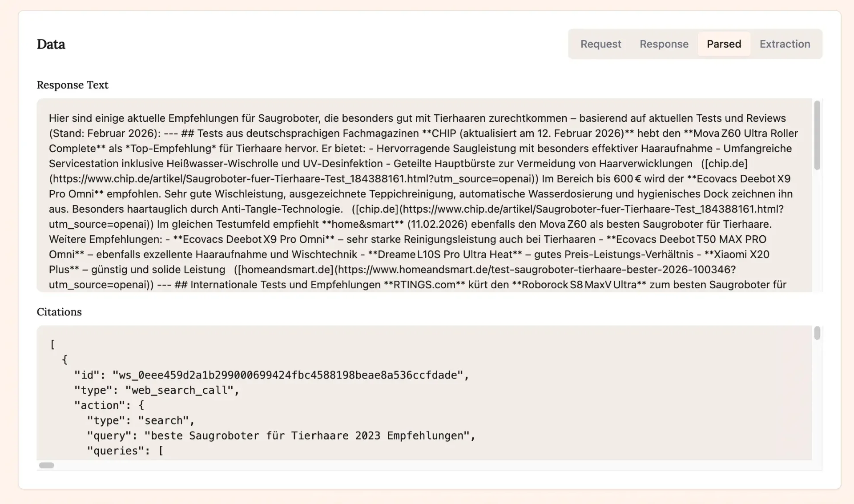Open the Response tab
Viewport: 854px width, 504px height.
[x=664, y=44]
